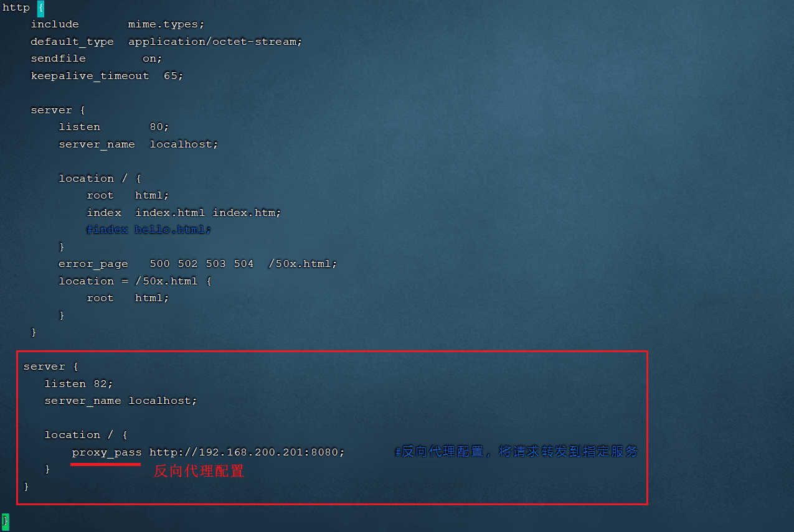Screen dimensions: 794x532
Task: Click first server_name localhost line
Action: coord(139,144)
